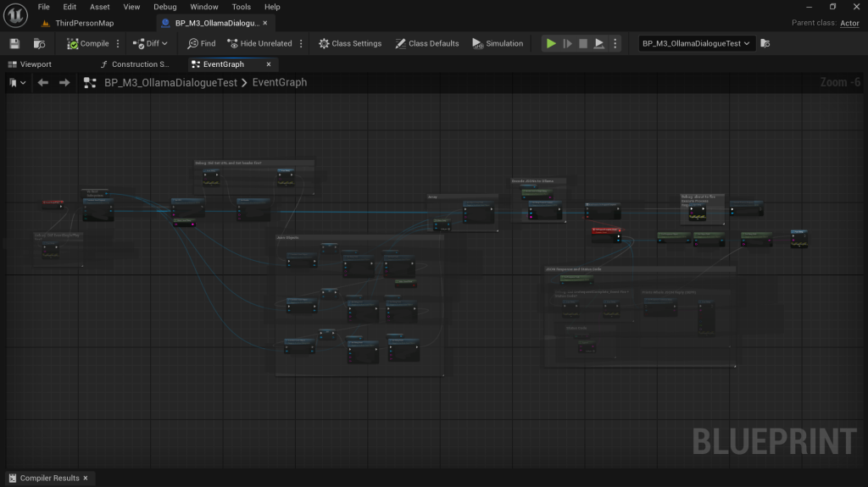868x487 pixels.
Task: Open the Tools menu
Action: coord(242,7)
